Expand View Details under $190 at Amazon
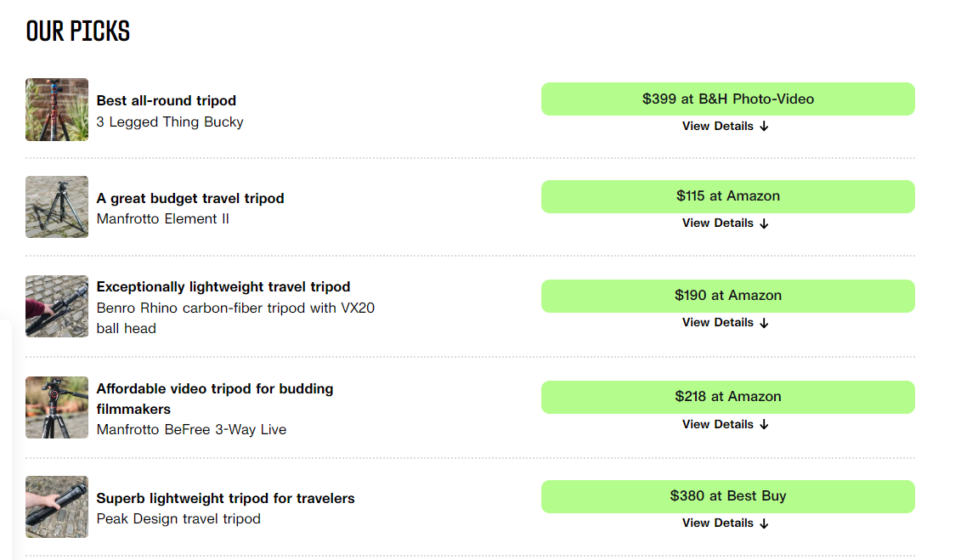 (725, 323)
